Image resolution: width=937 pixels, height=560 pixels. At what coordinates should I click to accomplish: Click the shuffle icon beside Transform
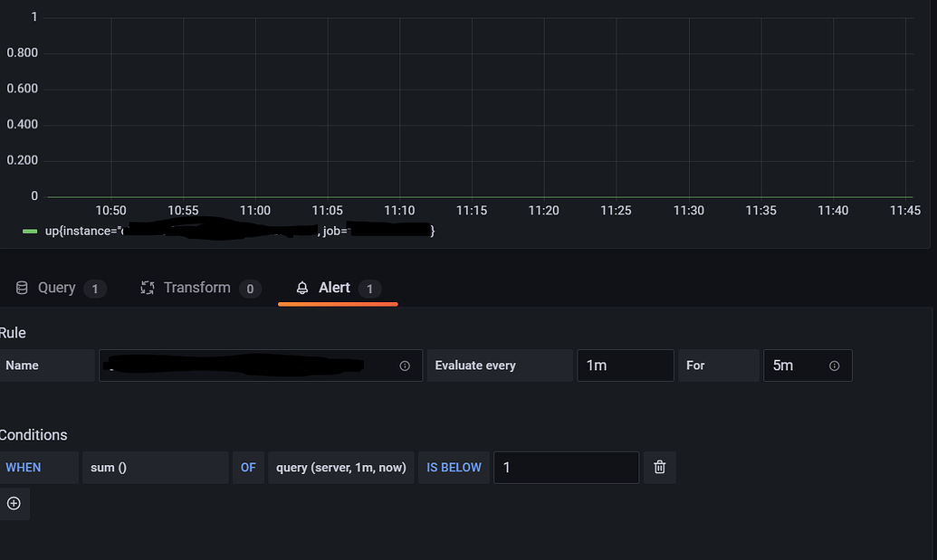[147, 288]
